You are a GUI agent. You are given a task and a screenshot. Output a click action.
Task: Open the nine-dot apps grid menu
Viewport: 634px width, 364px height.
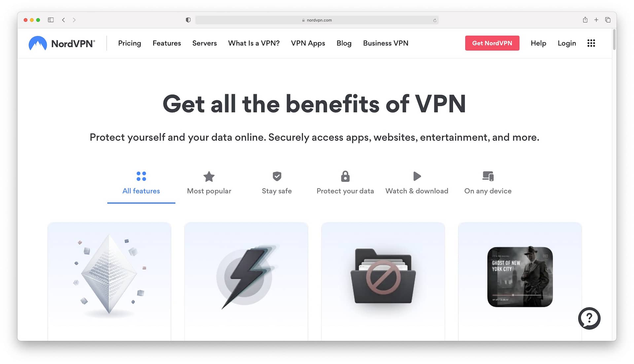(x=591, y=43)
